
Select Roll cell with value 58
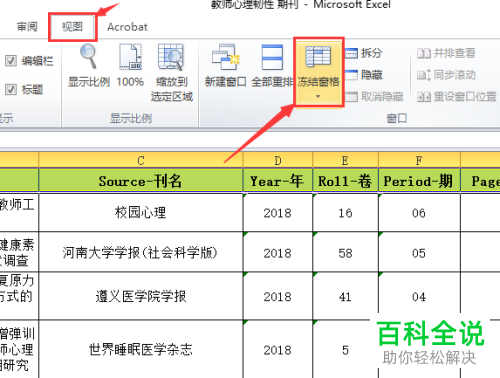(345, 252)
